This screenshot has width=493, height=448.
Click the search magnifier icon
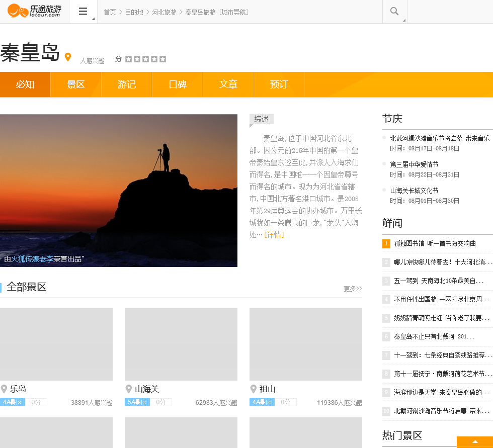coord(394,12)
